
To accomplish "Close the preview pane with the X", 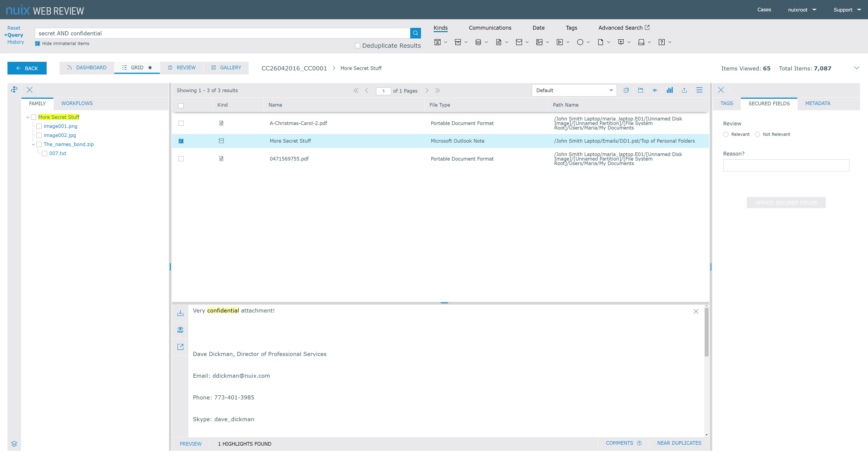I will coord(696,311).
